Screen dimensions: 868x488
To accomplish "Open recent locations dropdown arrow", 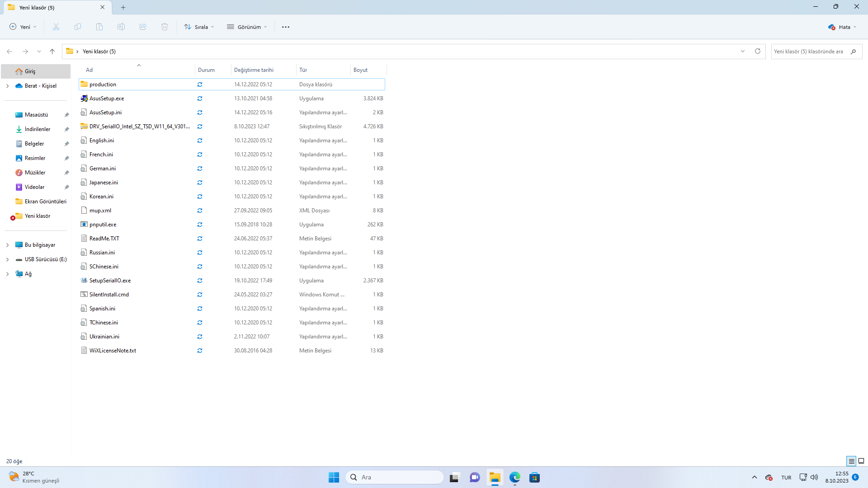I will point(39,52).
